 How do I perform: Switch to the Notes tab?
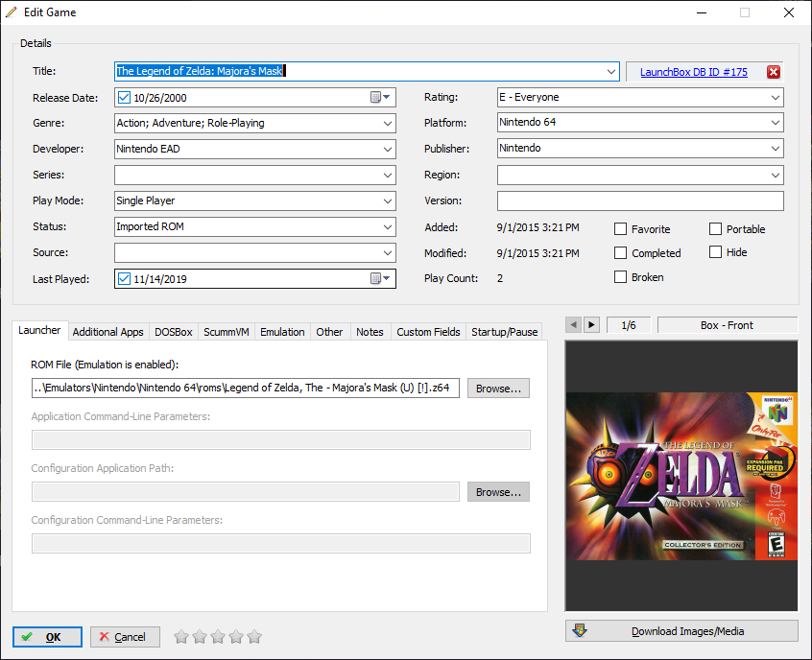370,332
